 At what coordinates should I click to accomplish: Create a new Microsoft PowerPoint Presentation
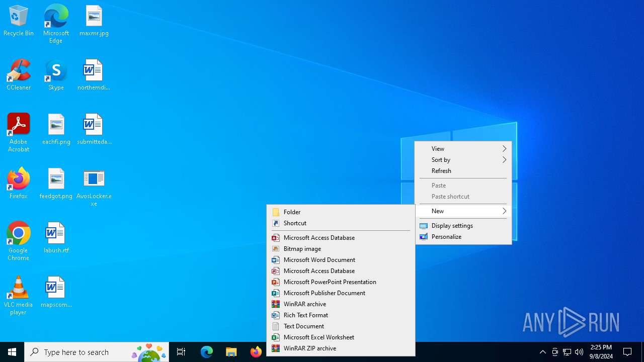tap(341, 282)
